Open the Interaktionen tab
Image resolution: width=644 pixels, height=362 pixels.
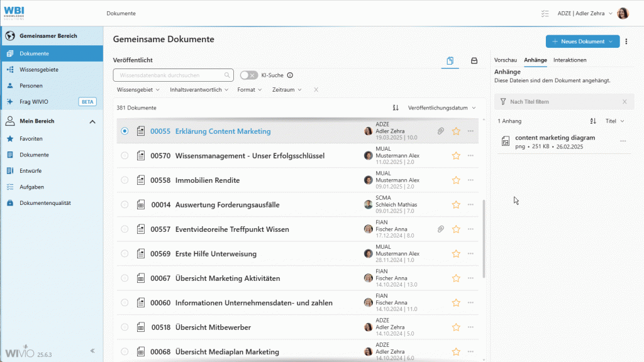pos(570,60)
